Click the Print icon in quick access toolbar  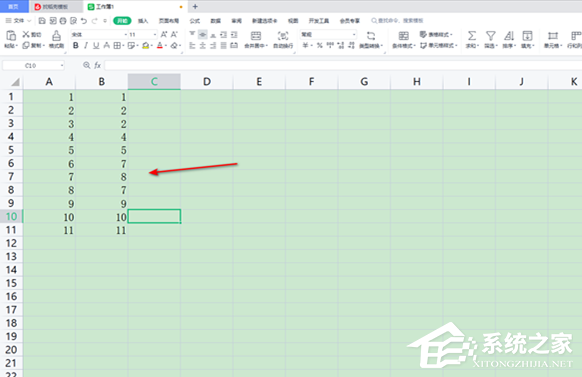pos(63,21)
